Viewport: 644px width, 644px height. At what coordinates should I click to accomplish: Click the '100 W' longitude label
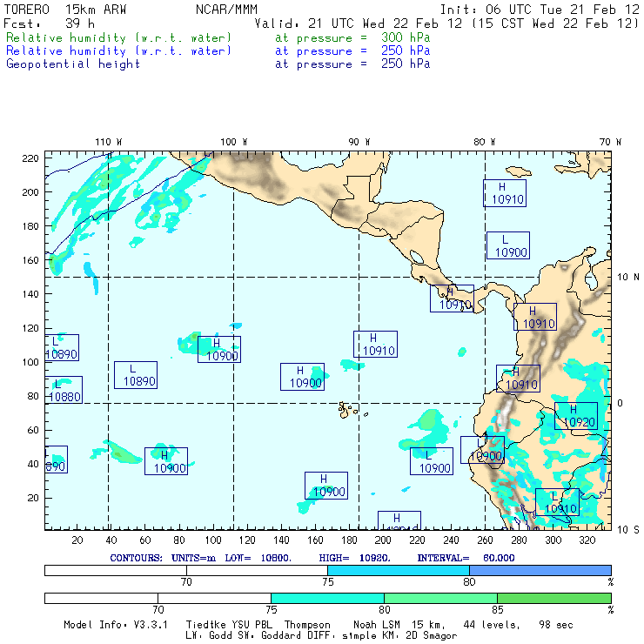[234, 142]
